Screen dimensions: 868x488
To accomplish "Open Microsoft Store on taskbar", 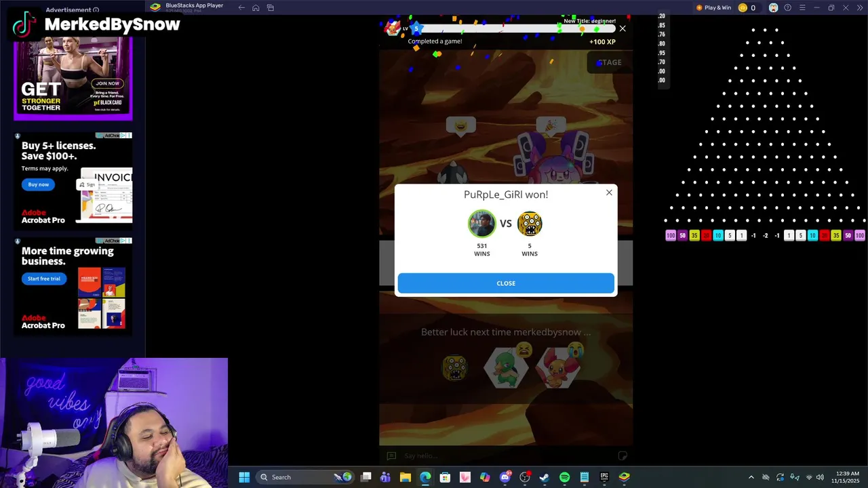I will [x=445, y=477].
